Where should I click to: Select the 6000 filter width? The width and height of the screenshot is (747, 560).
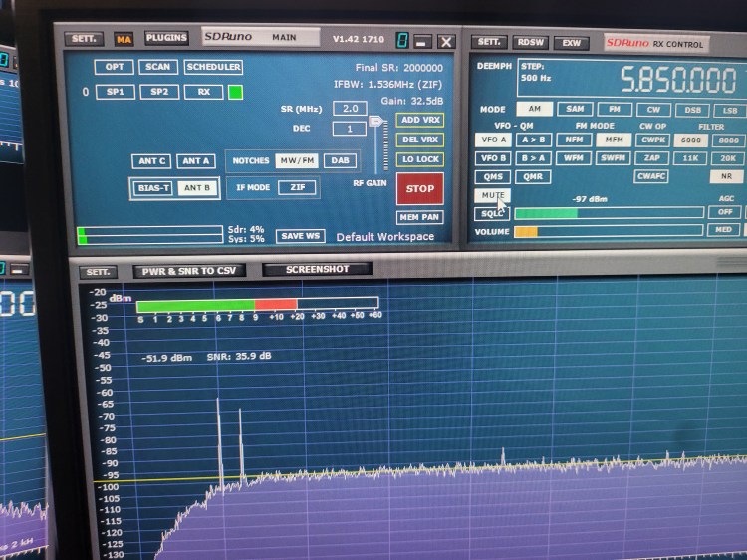[x=691, y=140]
